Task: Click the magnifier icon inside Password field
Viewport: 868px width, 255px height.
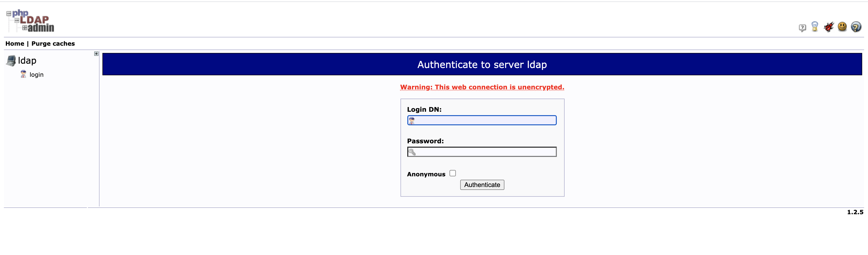Action: pos(413,152)
